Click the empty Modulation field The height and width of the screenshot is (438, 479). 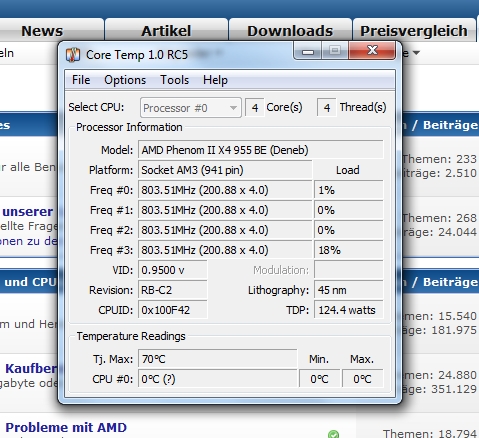pos(349,270)
